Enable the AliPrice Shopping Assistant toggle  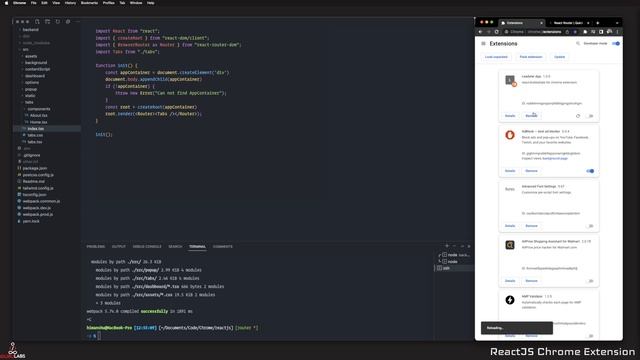pos(590,281)
